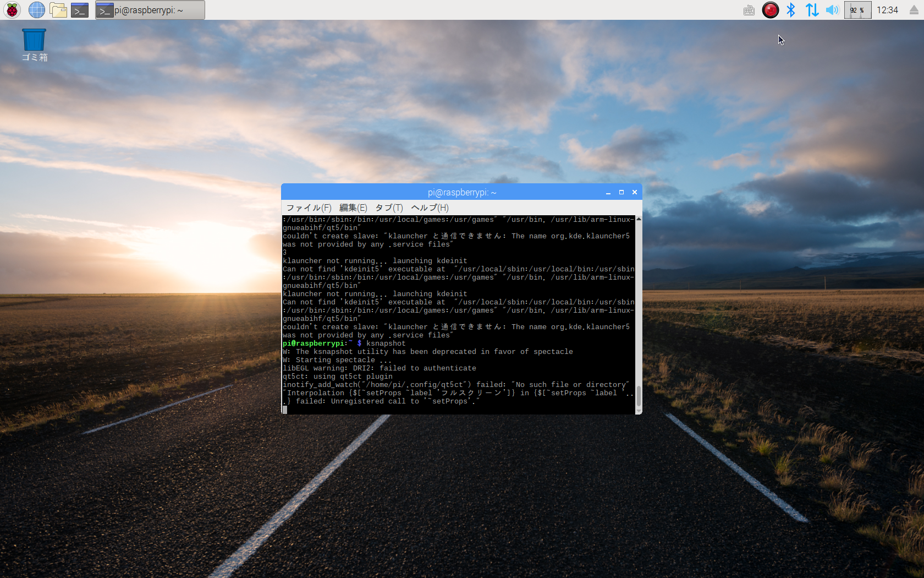The height and width of the screenshot is (578, 924).
Task: Launch the web browser globe icon
Action: pyautogui.click(x=36, y=10)
